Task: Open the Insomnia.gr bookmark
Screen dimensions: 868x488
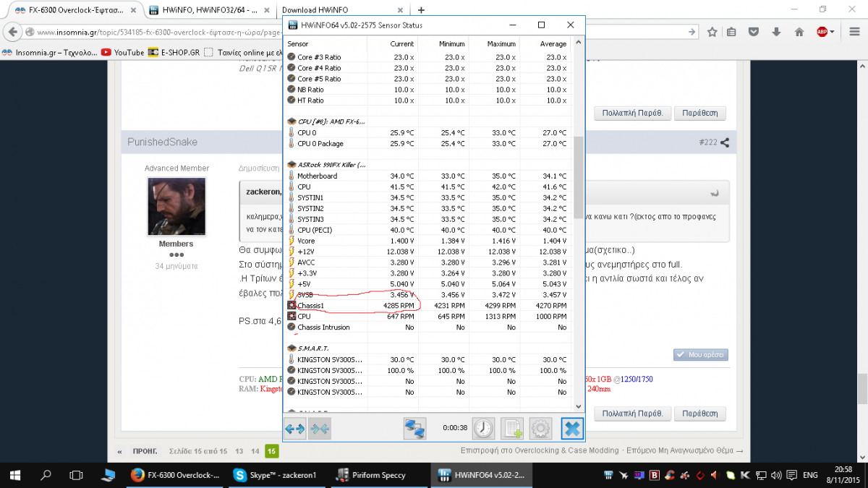Action: tap(49, 52)
